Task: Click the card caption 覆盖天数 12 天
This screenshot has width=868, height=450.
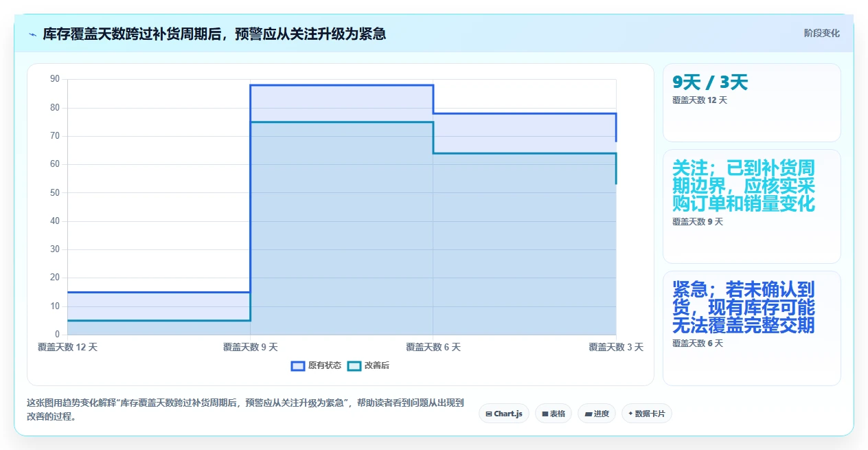Action: pos(700,100)
